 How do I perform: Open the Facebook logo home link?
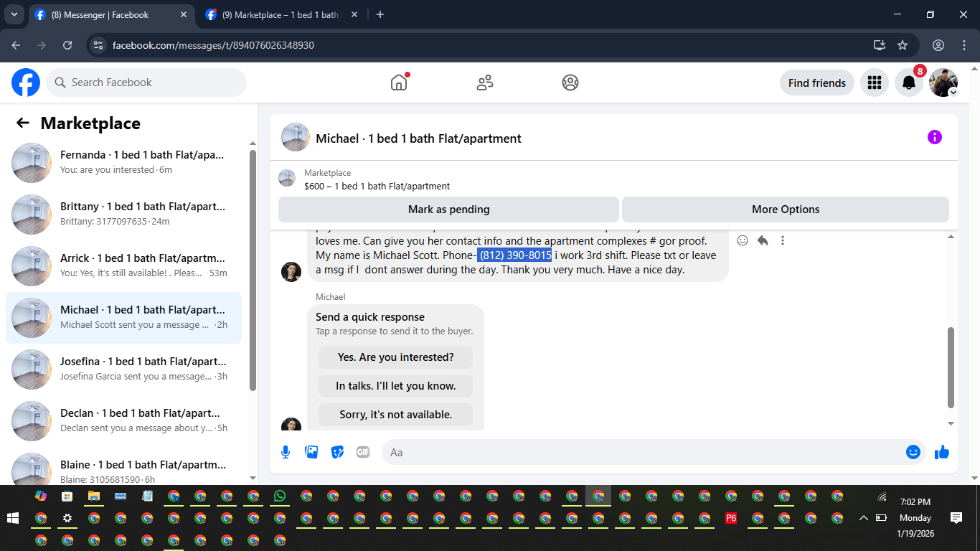tap(26, 83)
